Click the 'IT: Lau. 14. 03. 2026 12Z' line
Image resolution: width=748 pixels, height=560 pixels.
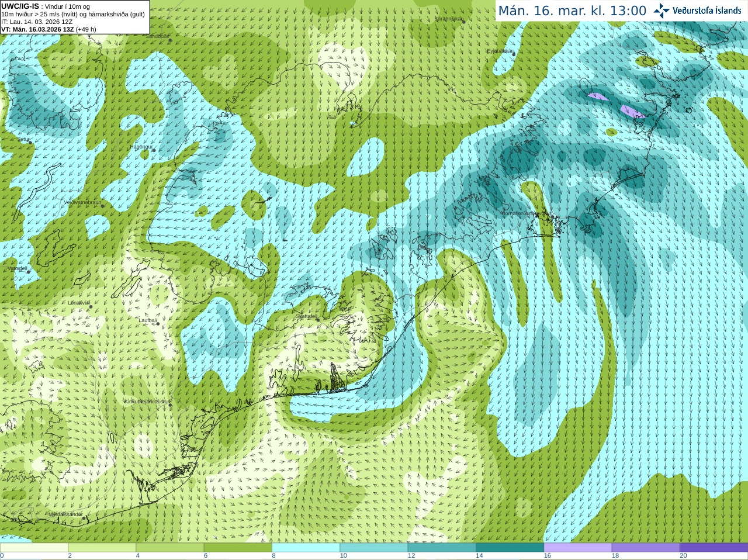coord(37,22)
